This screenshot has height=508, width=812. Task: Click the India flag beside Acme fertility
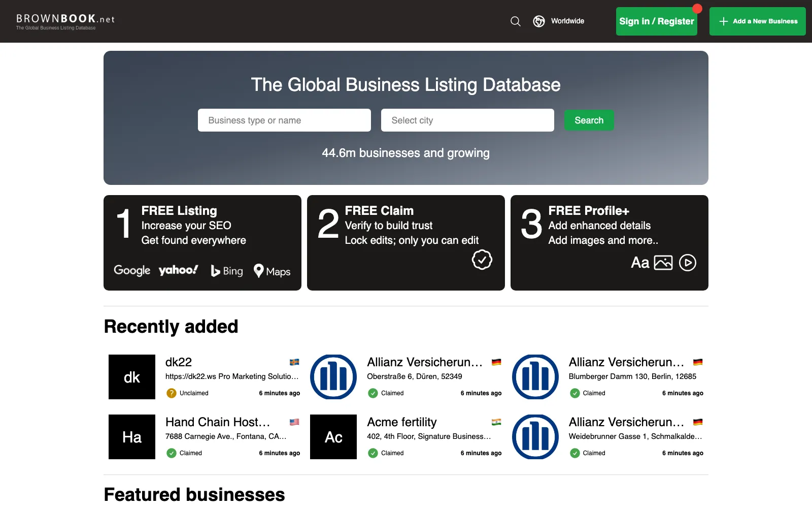[x=496, y=422]
